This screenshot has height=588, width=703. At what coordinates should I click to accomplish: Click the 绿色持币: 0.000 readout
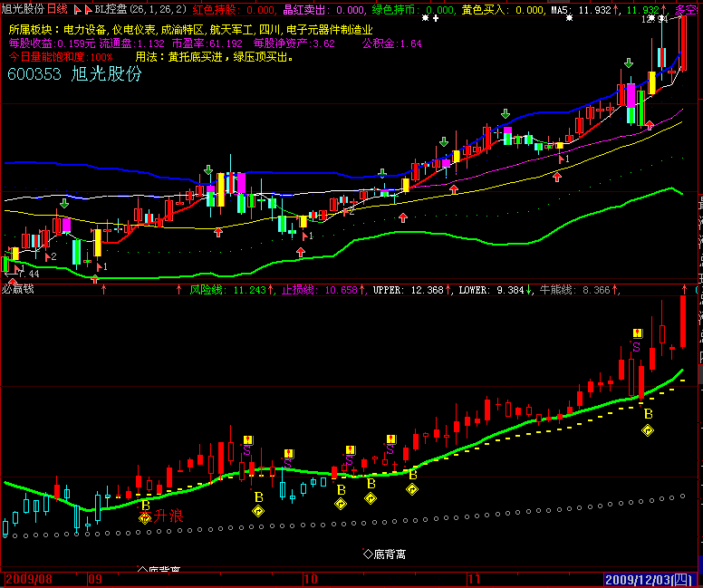pos(413,9)
